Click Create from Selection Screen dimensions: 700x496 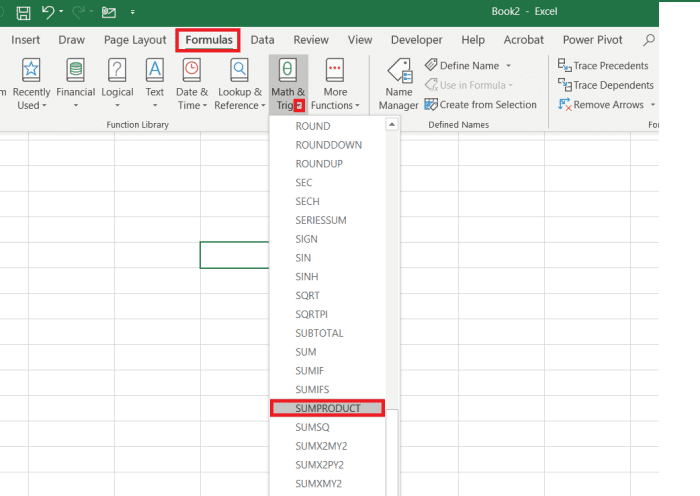point(481,104)
